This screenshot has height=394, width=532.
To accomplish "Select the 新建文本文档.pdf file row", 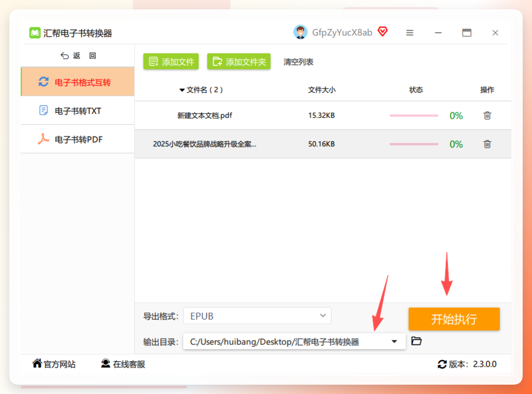I will [323, 116].
